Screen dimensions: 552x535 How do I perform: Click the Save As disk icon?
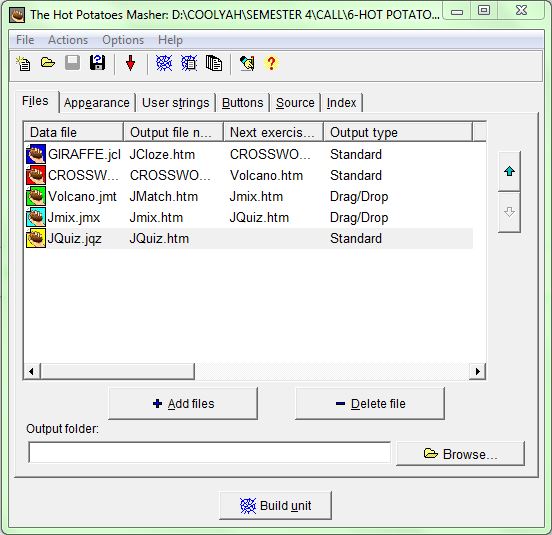(x=98, y=63)
